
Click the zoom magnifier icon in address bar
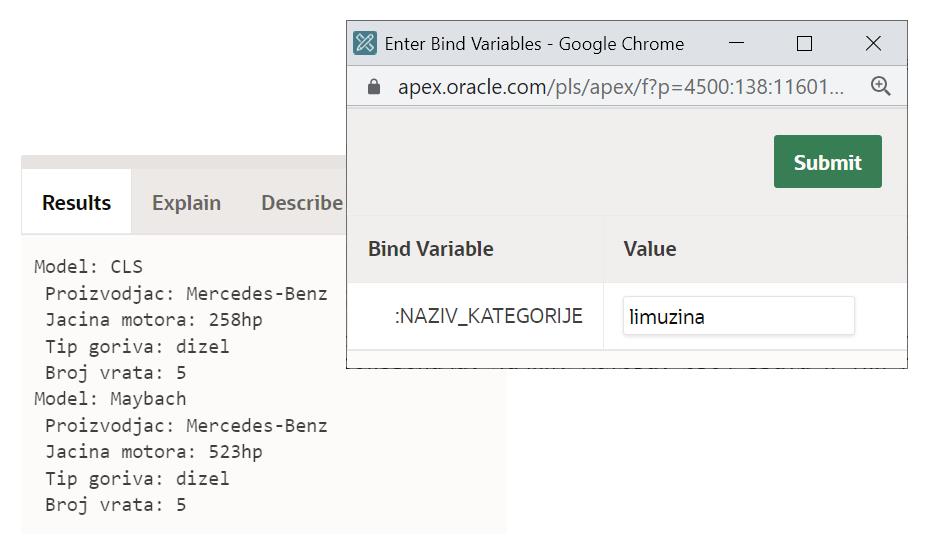(x=880, y=87)
